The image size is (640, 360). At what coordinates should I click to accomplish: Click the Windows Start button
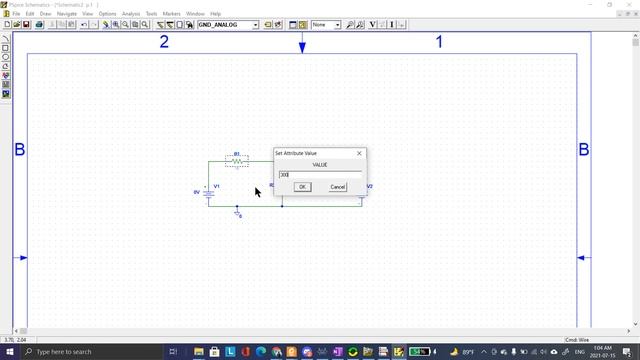tap(9, 351)
